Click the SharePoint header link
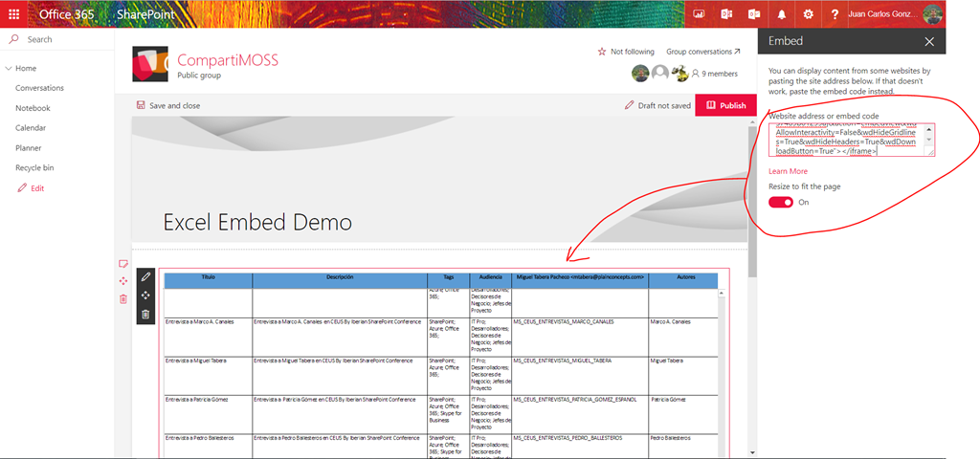Viewport: 980px width, 459px height. pos(145,14)
